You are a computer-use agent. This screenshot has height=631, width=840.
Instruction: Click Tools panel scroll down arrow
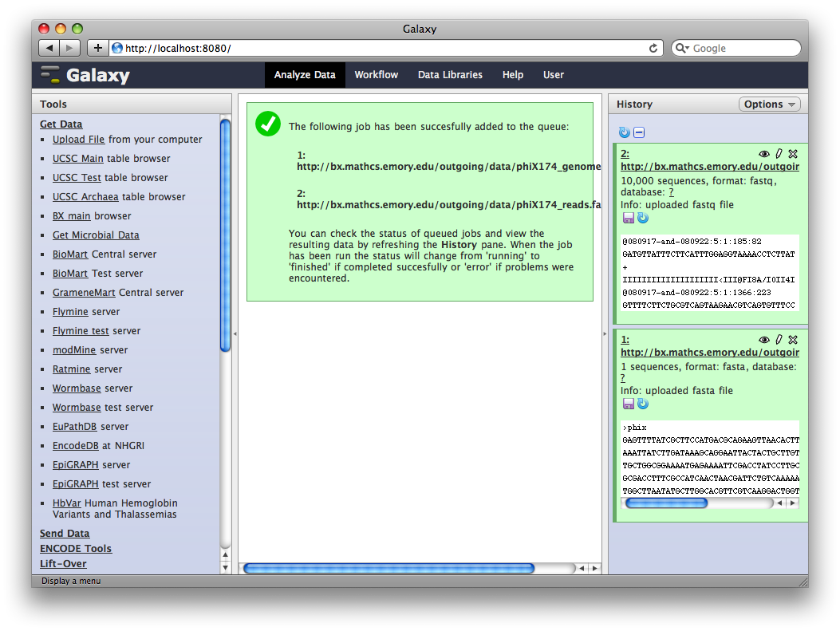tap(226, 568)
